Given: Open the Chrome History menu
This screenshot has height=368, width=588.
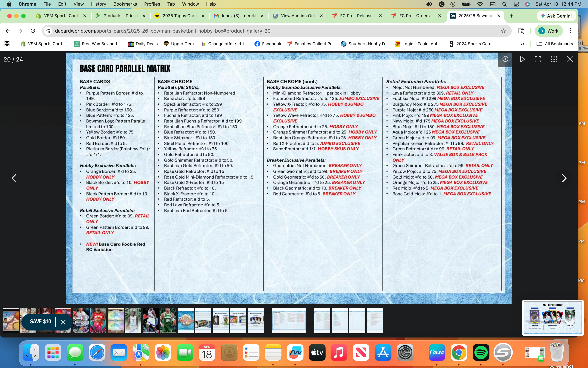Looking at the screenshot, I should (x=98, y=4).
